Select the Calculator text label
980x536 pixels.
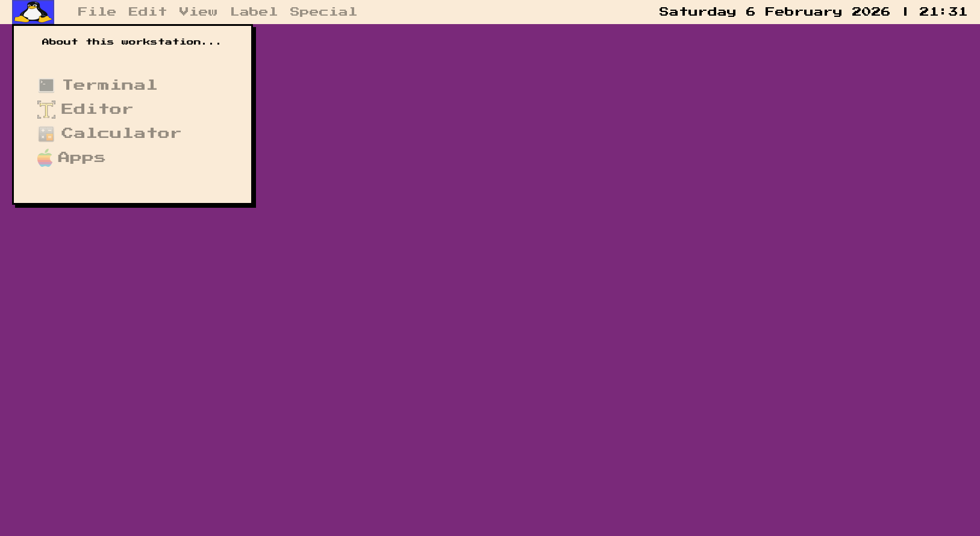click(120, 133)
